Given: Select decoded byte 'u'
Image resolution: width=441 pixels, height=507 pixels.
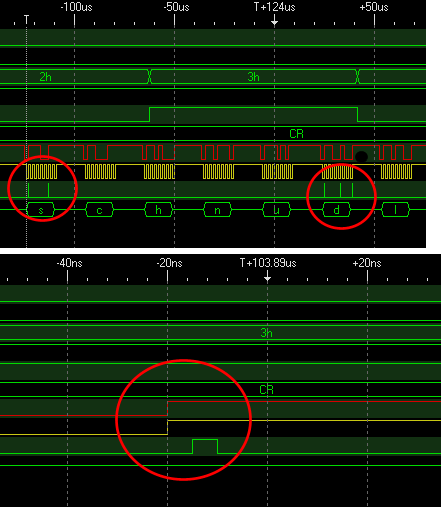Looking at the screenshot, I should point(276,210).
